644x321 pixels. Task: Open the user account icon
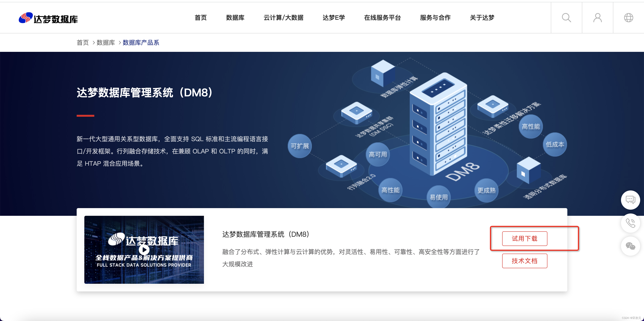597,18
